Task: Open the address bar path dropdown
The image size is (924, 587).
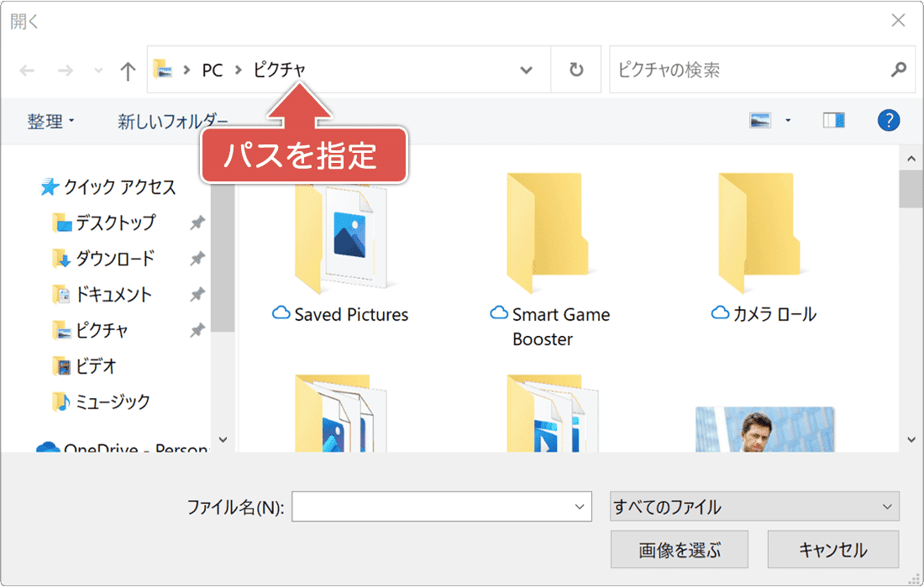Action: 526,70
